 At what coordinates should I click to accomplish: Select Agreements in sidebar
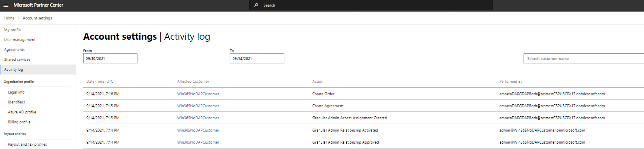pyautogui.click(x=15, y=50)
